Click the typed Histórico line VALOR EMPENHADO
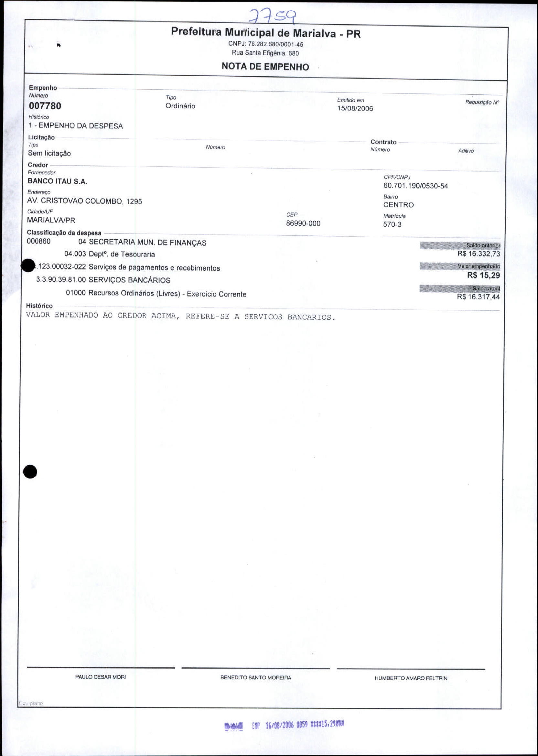 click(x=180, y=316)
